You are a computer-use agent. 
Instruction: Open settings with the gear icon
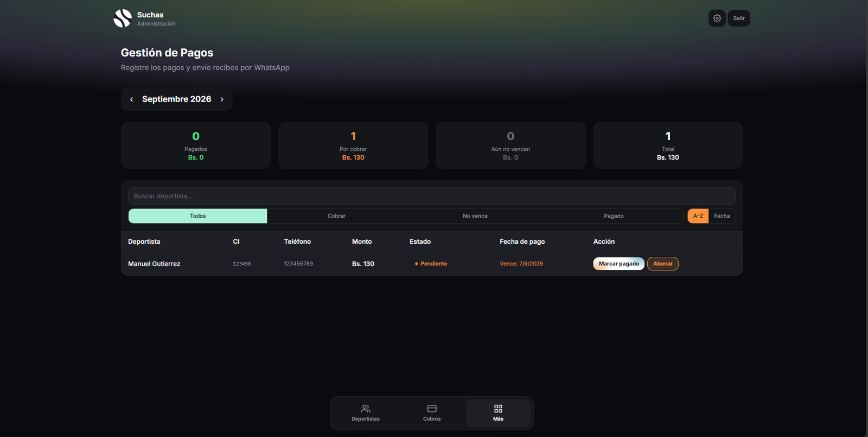point(717,18)
